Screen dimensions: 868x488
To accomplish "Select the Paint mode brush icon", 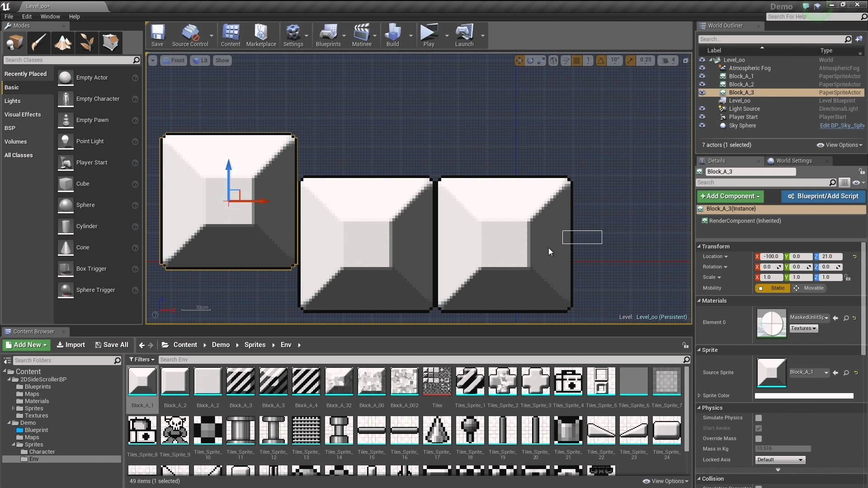I will [x=39, y=43].
